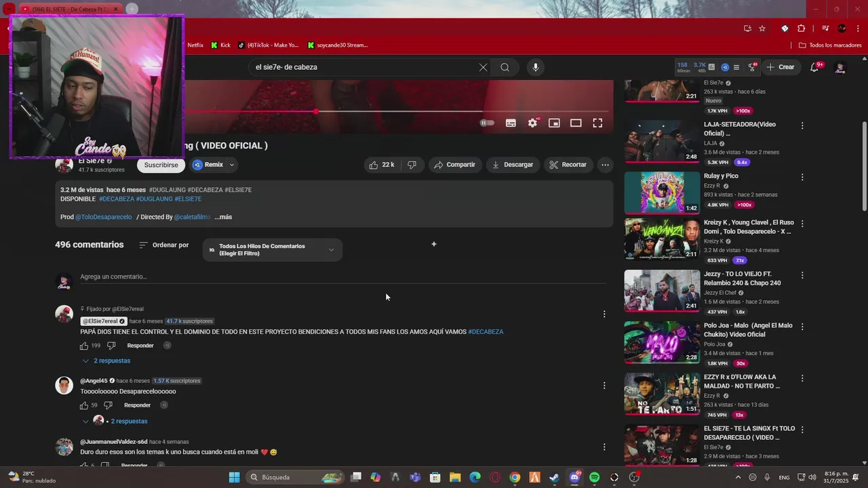This screenshot has height=488, width=868.
Task: Show hidden system tray icons chevron
Action: point(738,477)
